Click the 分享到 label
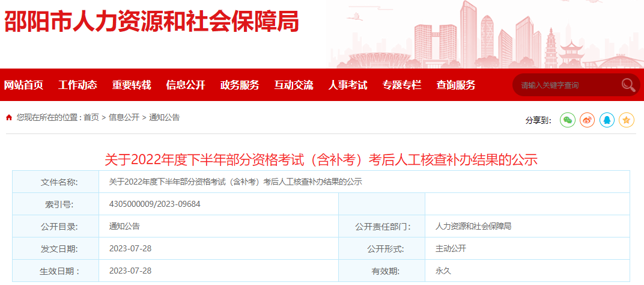 tap(538, 120)
